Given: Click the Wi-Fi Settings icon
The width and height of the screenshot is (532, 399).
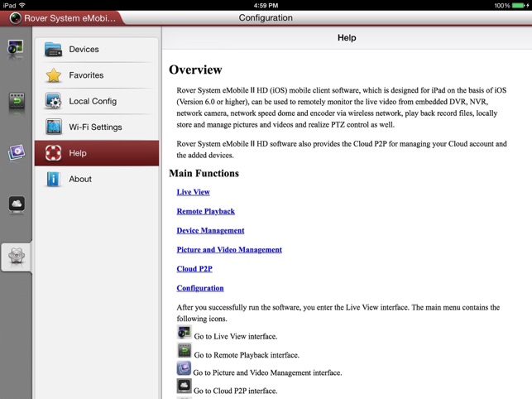Looking at the screenshot, I should pyautogui.click(x=53, y=127).
